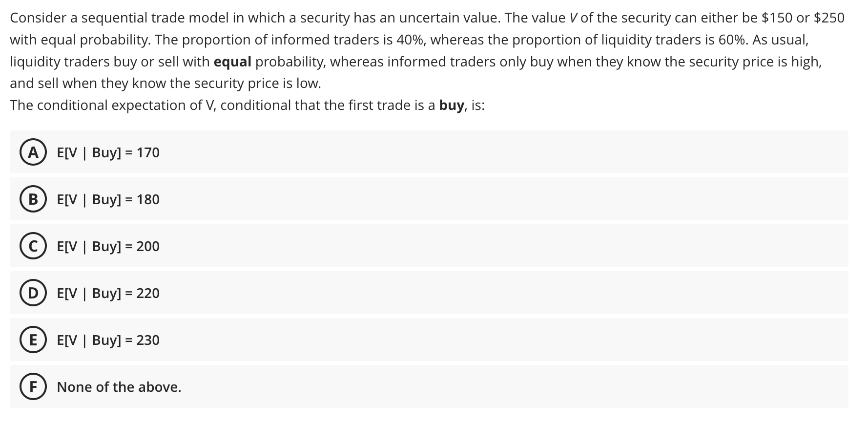Click the circled D icon

tap(34, 293)
